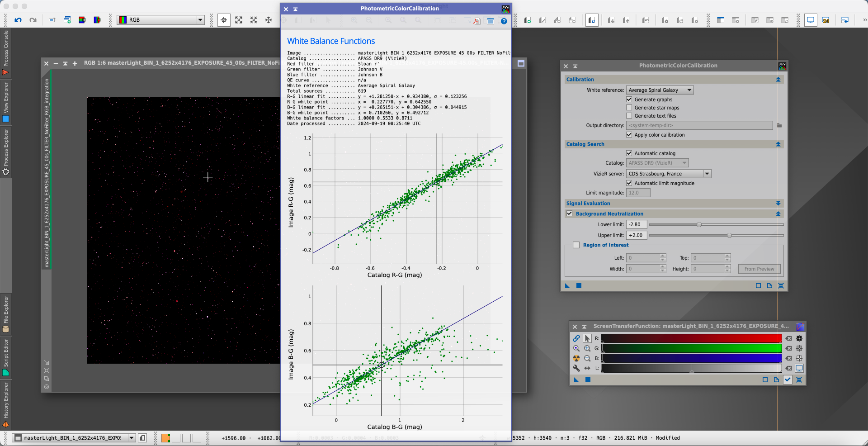Reset PhotometricColorCalibration process parameters

[781, 286]
